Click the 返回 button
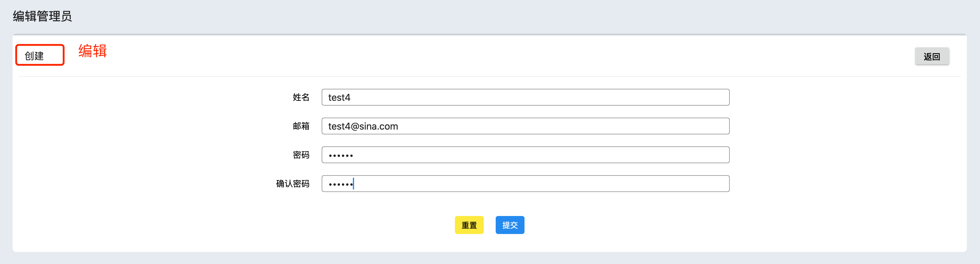The image size is (980, 264). click(932, 56)
